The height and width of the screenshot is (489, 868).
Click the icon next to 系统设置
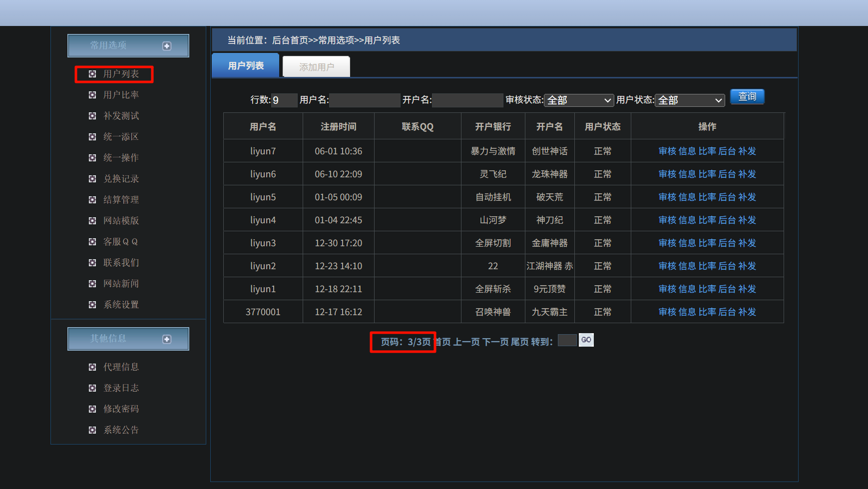(x=92, y=305)
